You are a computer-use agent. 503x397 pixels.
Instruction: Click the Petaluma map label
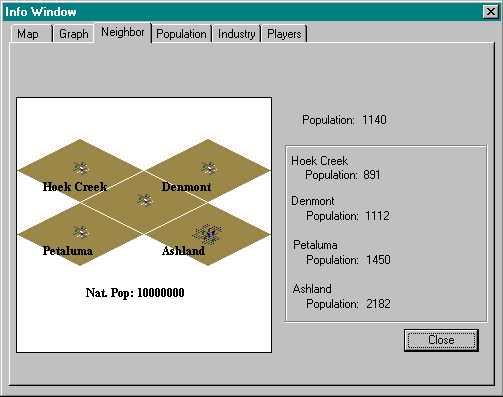pyautogui.click(x=68, y=251)
